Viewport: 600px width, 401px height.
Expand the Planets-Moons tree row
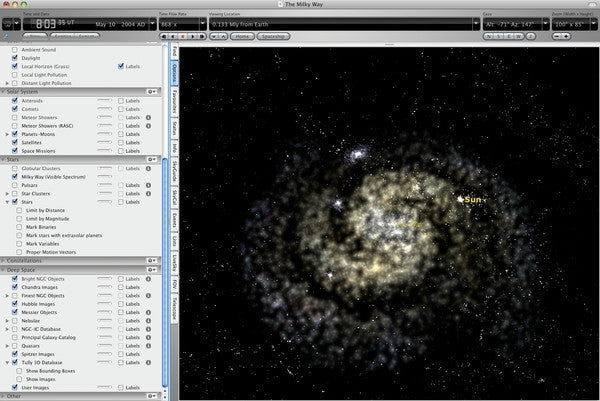7,134
